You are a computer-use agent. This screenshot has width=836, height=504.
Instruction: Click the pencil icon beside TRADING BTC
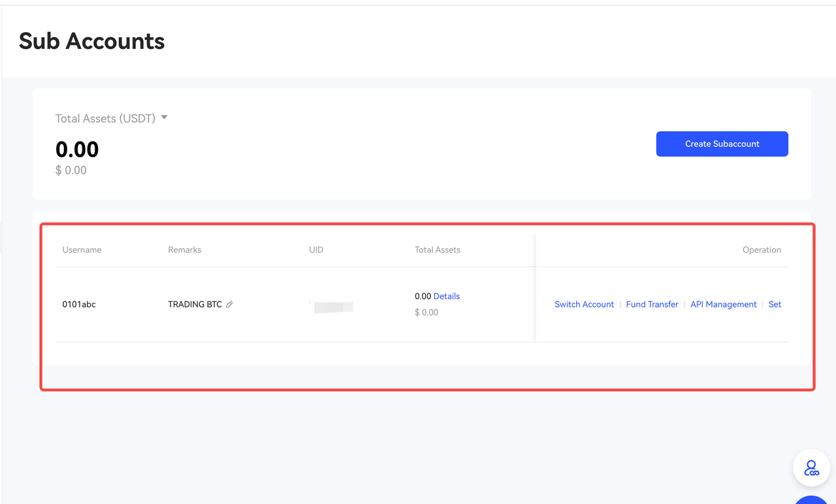pos(229,305)
